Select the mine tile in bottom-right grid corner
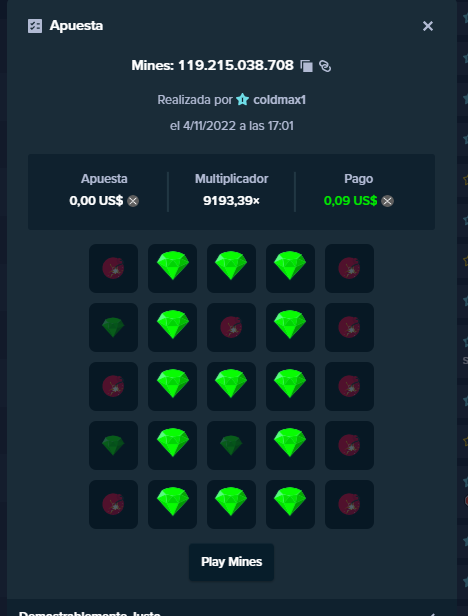Image resolution: width=468 pixels, height=616 pixels. (x=349, y=504)
